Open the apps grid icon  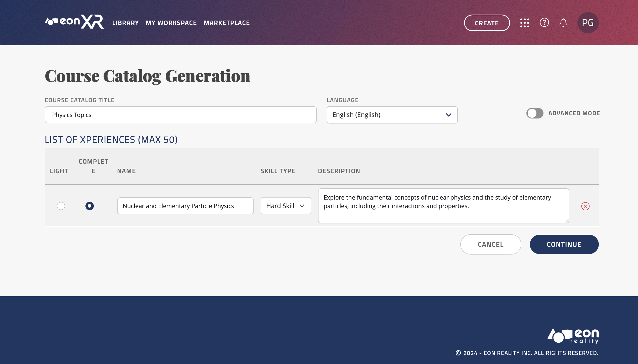(x=525, y=23)
